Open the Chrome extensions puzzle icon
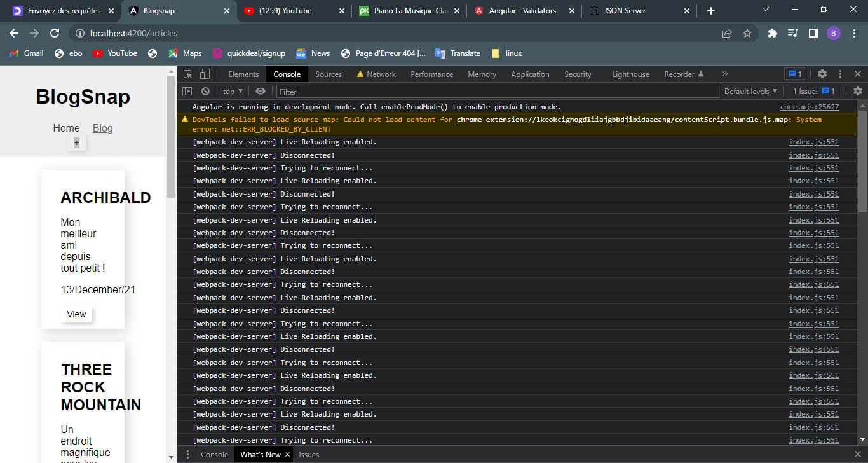868x463 pixels. click(772, 33)
